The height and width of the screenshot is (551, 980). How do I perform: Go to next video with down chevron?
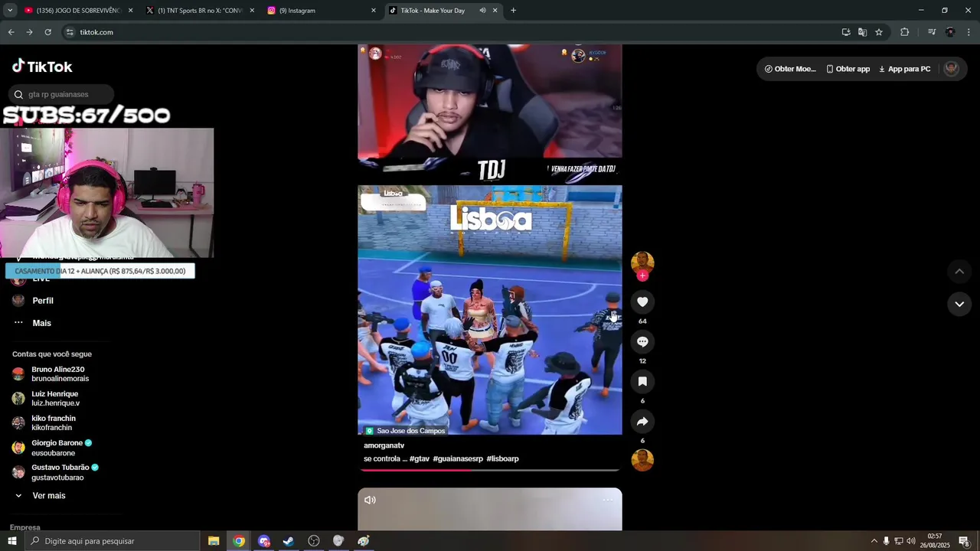click(959, 305)
